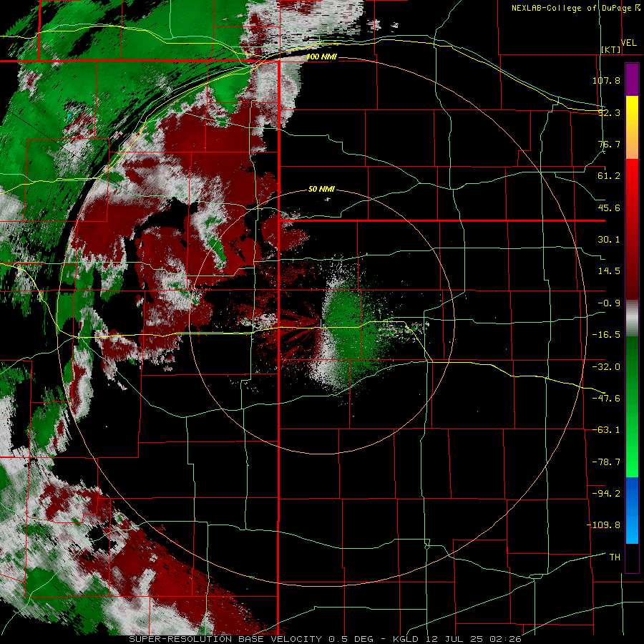Click the 100 NMI range ring label
Image resolution: width=644 pixels, height=644 pixels.
point(321,57)
